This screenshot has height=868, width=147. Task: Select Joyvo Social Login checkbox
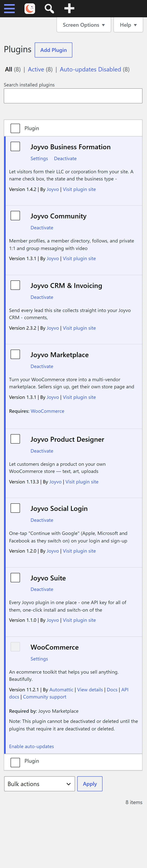coord(15,508)
